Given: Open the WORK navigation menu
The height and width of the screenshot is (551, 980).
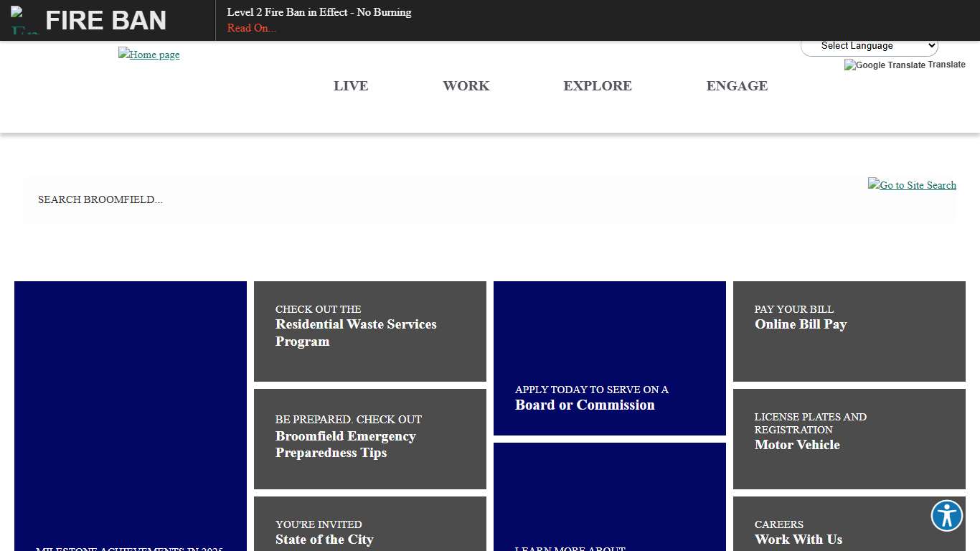Looking at the screenshot, I should (x=466, y=86).
